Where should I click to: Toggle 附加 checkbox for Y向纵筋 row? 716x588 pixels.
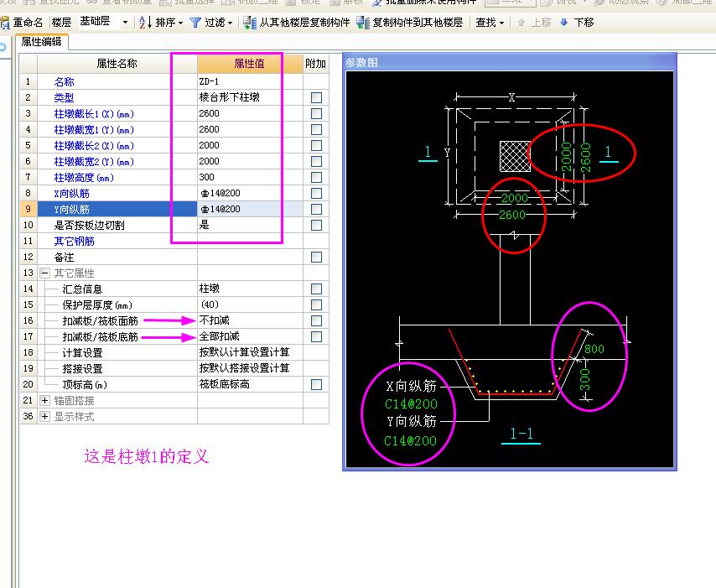click(316, 209)
